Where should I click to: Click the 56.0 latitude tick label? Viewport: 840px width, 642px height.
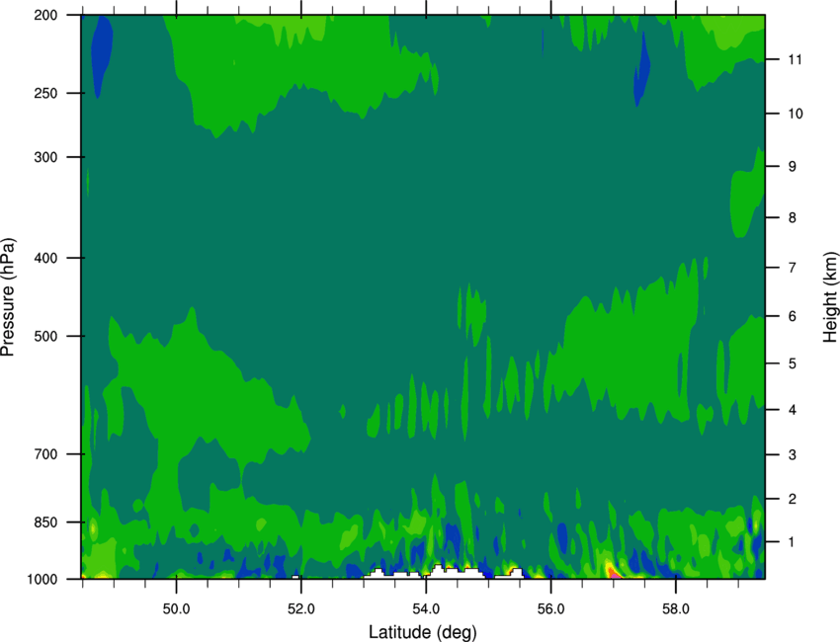click(551, 609)
